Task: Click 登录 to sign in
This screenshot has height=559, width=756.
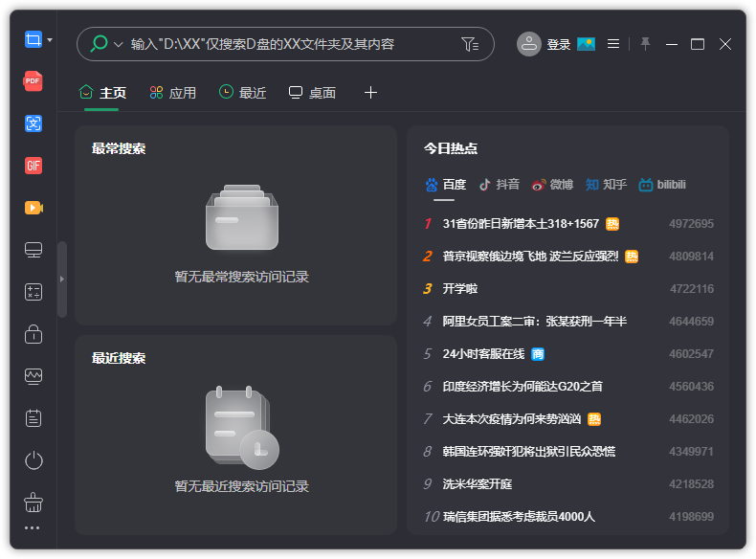Action: tap(558, 44)
